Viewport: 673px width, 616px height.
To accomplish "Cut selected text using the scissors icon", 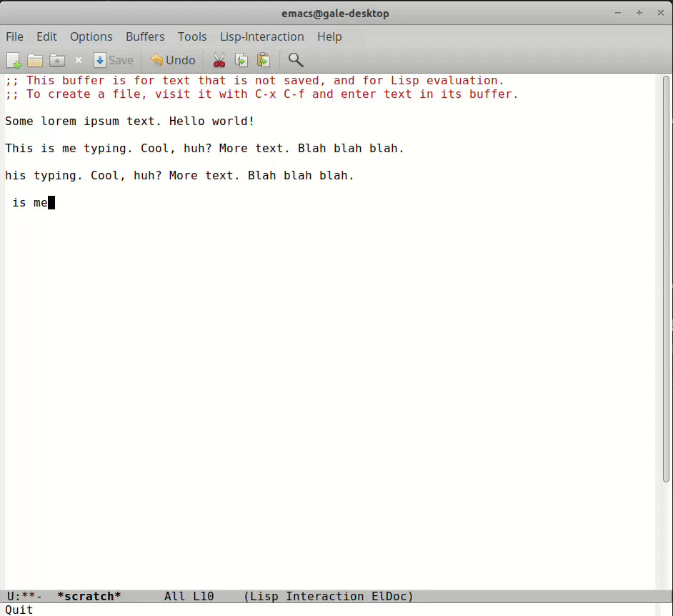I will [219, 60].
